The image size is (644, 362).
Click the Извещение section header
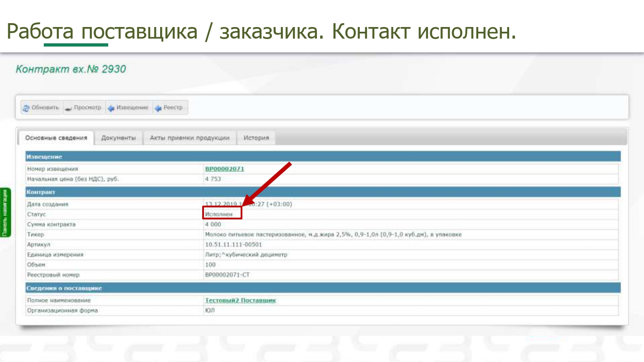44,157
